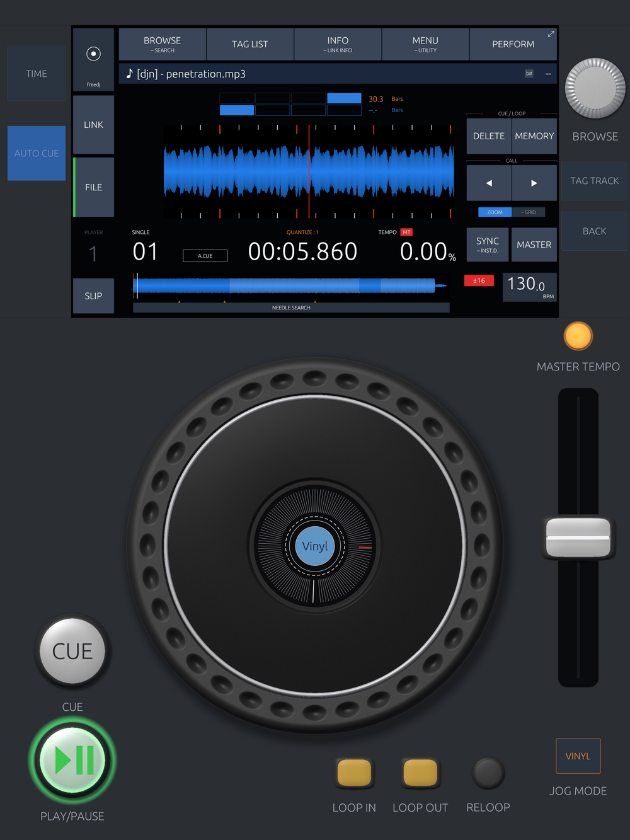Click the A.CUE indicator box
Screen dimensions: 630x840
click(205, 256)
